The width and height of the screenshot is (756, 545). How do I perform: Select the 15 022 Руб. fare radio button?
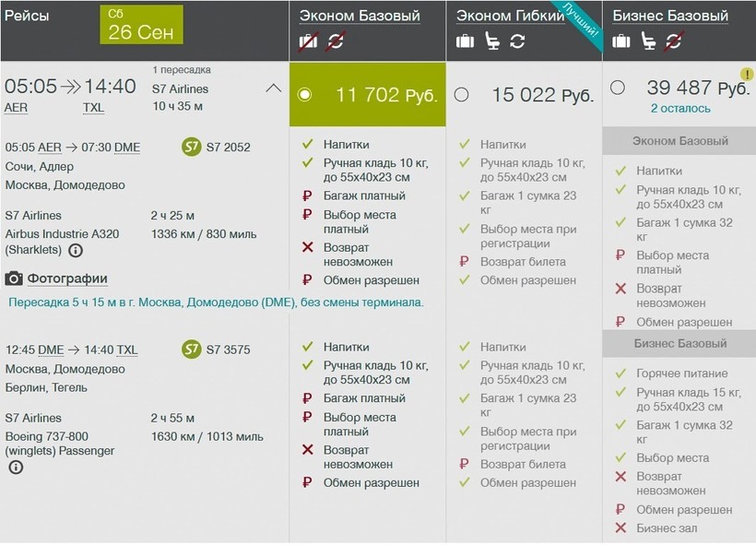tap(461, 94)
